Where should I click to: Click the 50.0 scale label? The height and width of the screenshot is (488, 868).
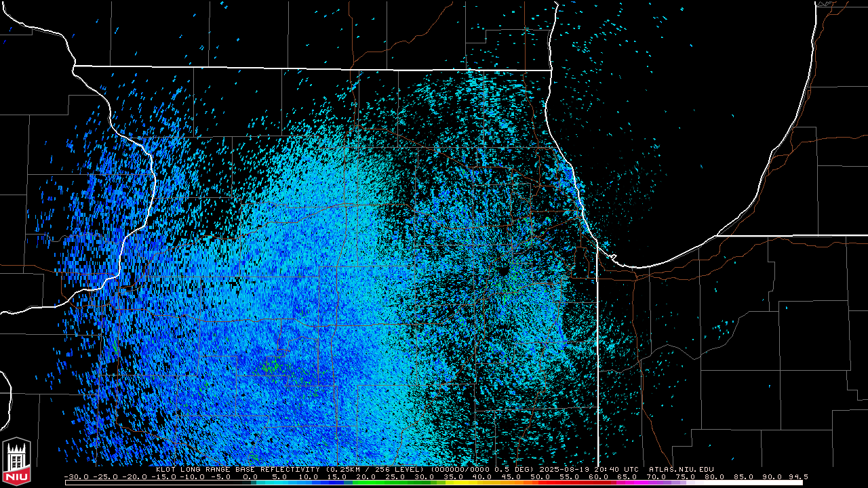coord(540,476)
